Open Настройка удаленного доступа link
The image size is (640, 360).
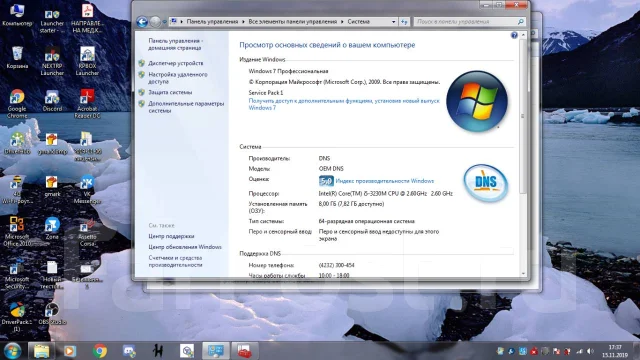178,78
